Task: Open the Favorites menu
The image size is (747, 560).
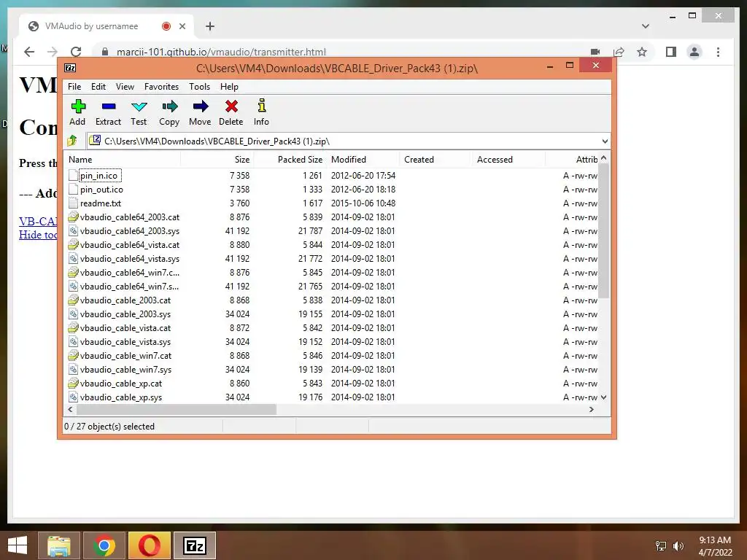Action: click(161, 87)
